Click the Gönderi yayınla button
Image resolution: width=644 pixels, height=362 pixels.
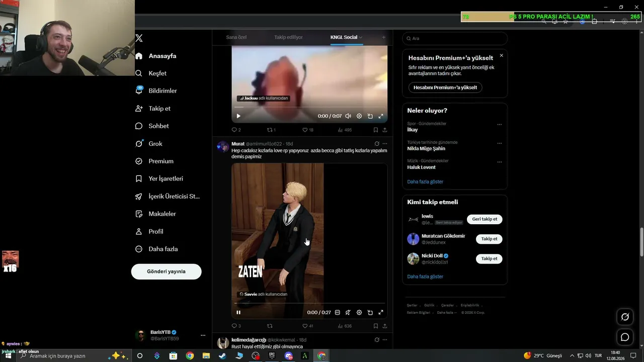(167, 271)
